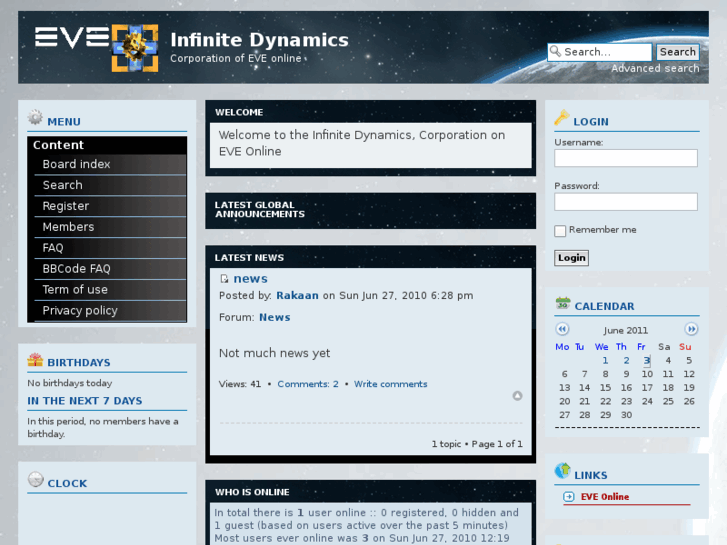Open Rakaan's profile link
The height and width of the screenshot is (545, 727).
(x=297, y=295)
